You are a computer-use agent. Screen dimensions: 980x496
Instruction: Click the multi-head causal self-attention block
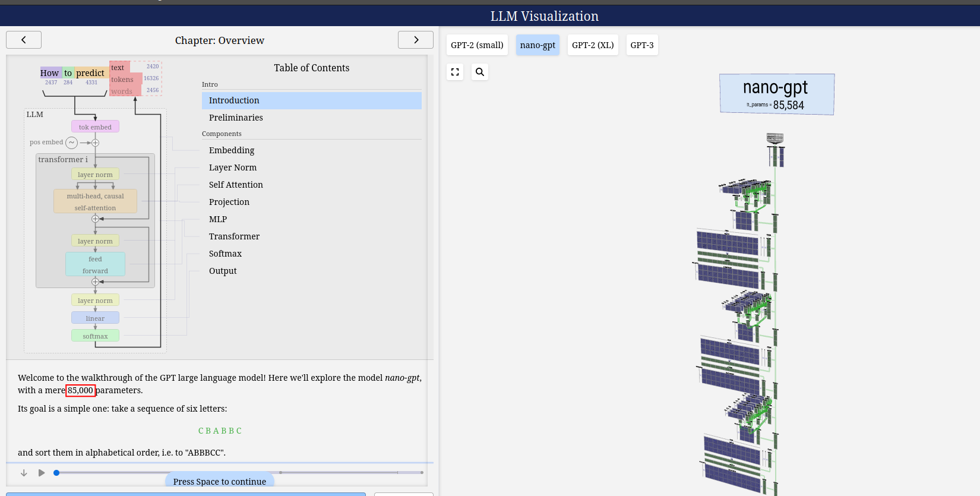point(95,201)
